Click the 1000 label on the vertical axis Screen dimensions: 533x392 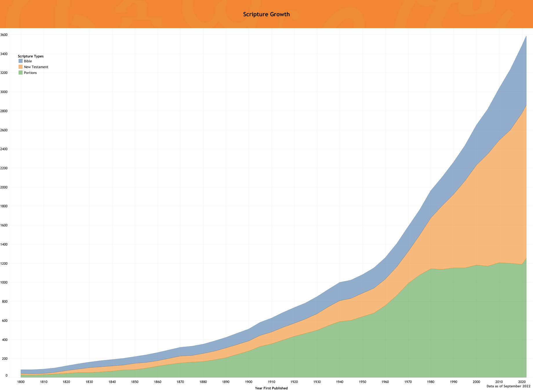pyautogui.click(x=4, y=282)
